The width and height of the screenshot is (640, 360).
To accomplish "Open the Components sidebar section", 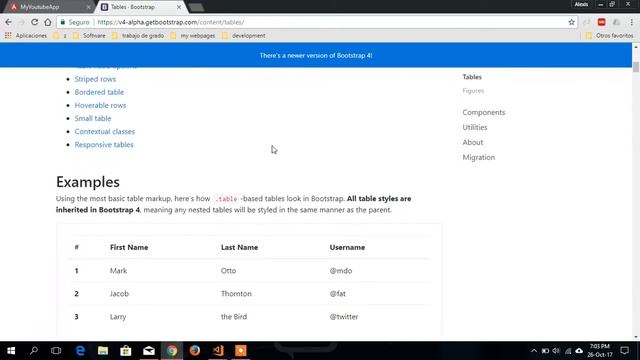I will coord(484,112).
